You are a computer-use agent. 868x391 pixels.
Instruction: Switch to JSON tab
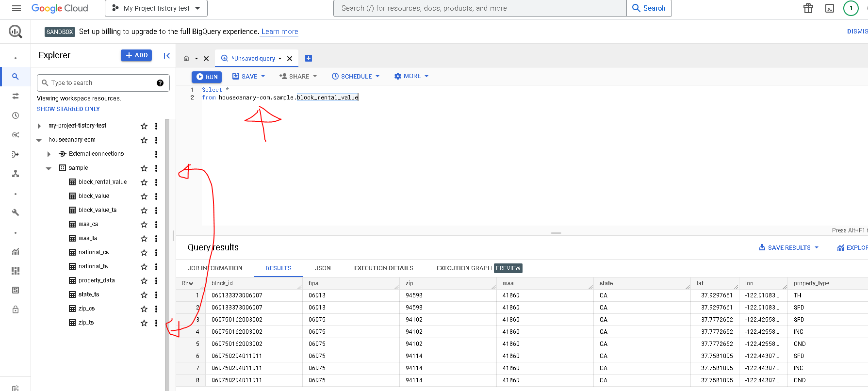323,268
